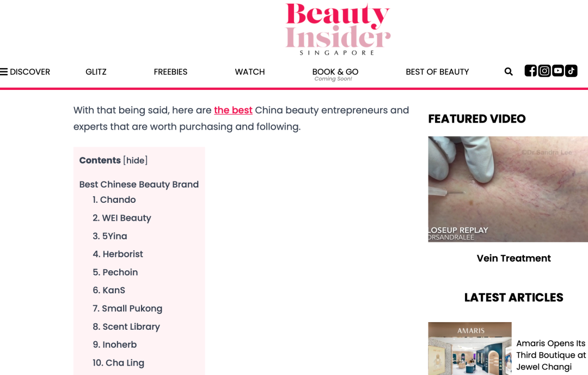Jump to Chando in contents list
This screenshot has height=375, width=588.
114,199
